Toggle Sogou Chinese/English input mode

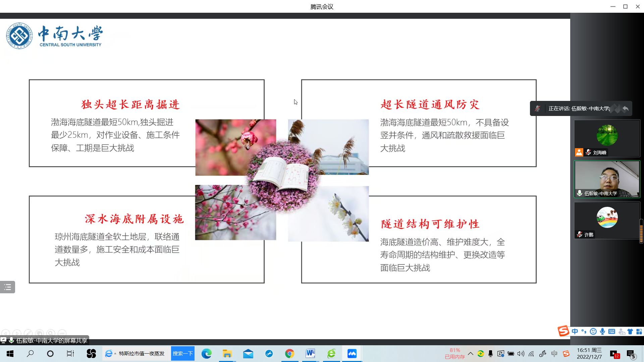click(x=575, y=331)
